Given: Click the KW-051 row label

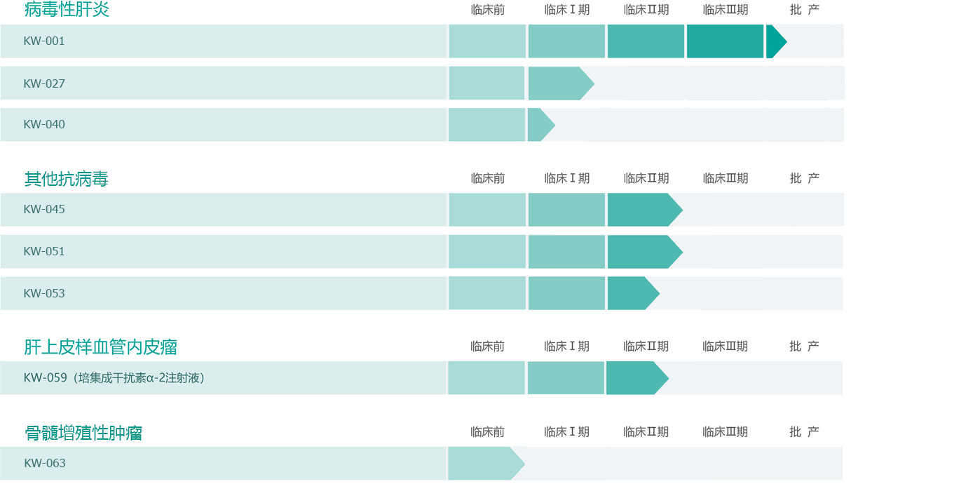Looking at the screenshot, I should (x=44, y=252).
